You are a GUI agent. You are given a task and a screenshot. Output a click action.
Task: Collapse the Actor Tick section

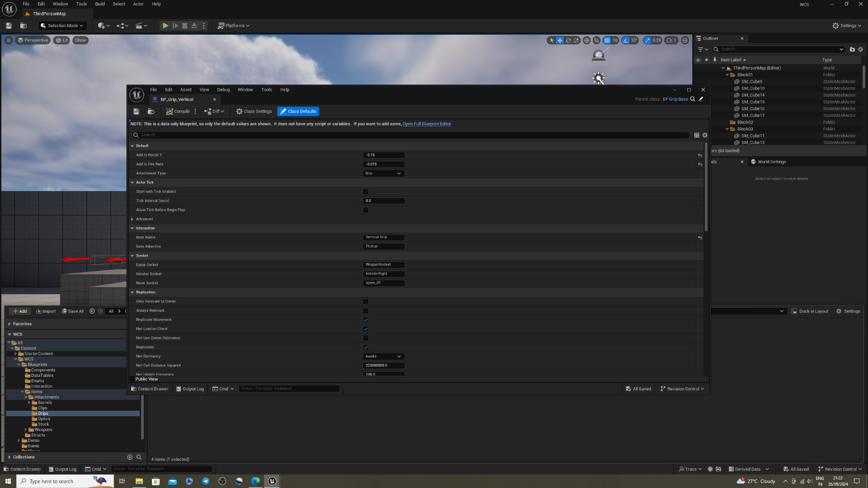tap(132, 183)
